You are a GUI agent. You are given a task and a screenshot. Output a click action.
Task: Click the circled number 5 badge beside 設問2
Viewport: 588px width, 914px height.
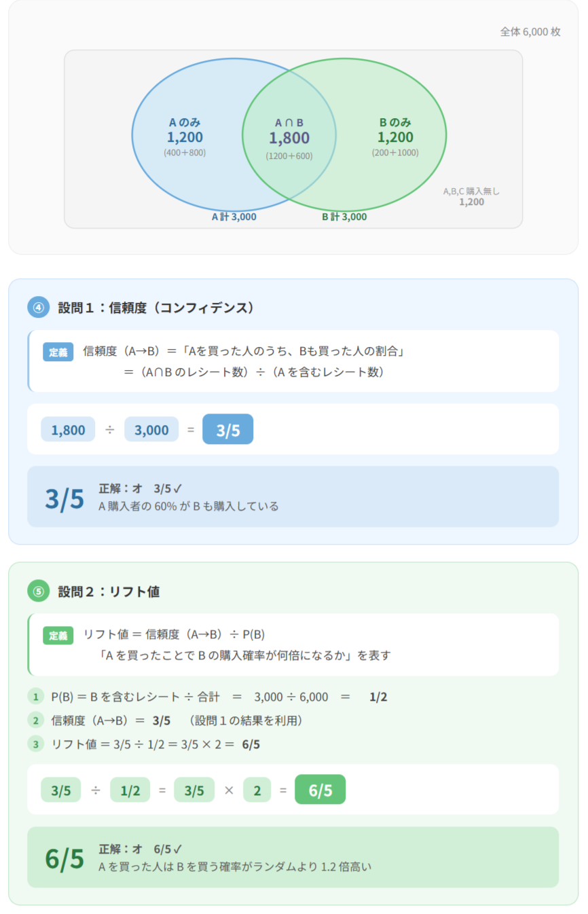(x=39, y=591)
